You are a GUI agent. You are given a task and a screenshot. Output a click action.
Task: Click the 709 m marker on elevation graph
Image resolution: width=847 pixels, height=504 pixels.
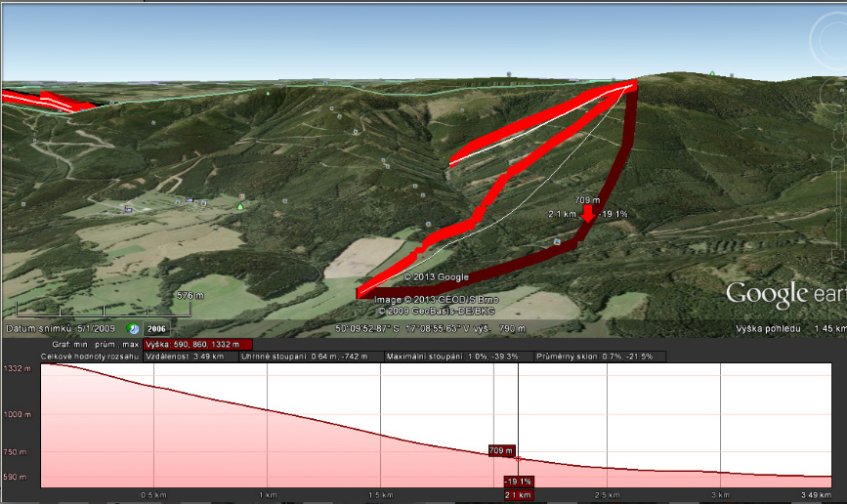(x=501, y=450)
